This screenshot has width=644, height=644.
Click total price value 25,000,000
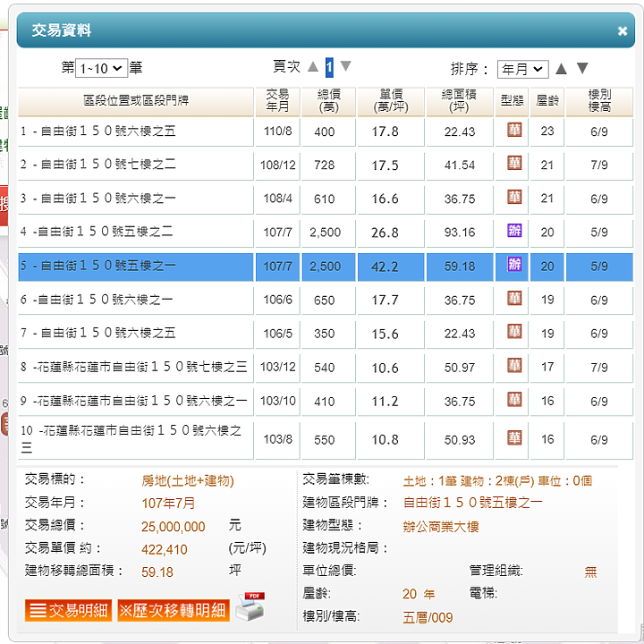click(x=173, y=527)
